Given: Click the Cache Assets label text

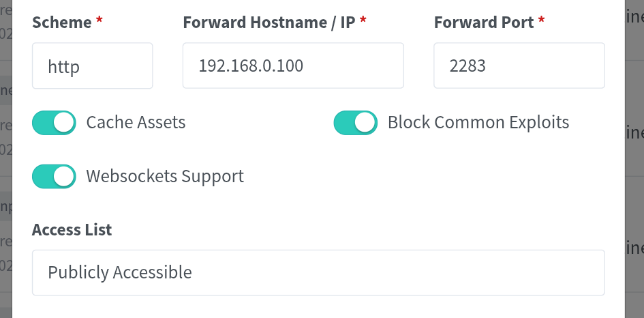Looking at the screenshot, I should point(136,123).
